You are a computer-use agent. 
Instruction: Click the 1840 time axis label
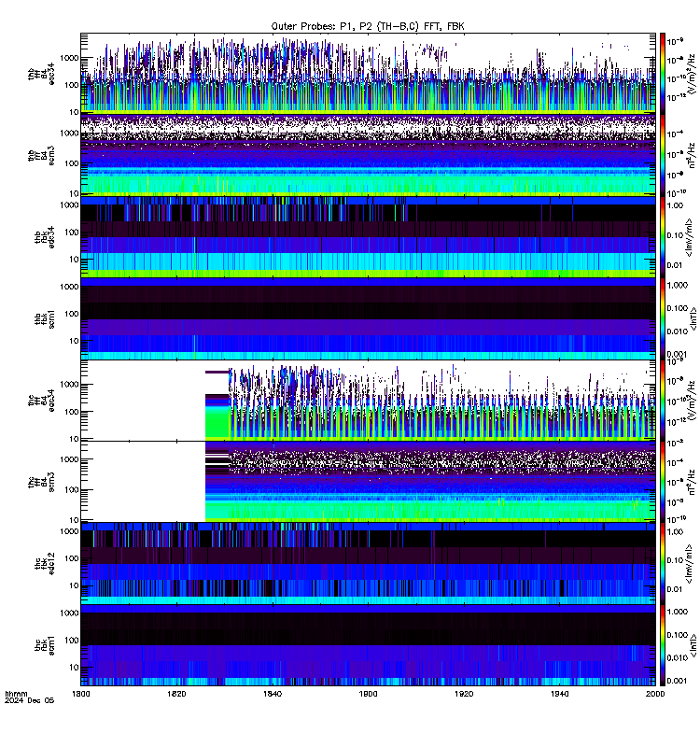pos(273,694)
